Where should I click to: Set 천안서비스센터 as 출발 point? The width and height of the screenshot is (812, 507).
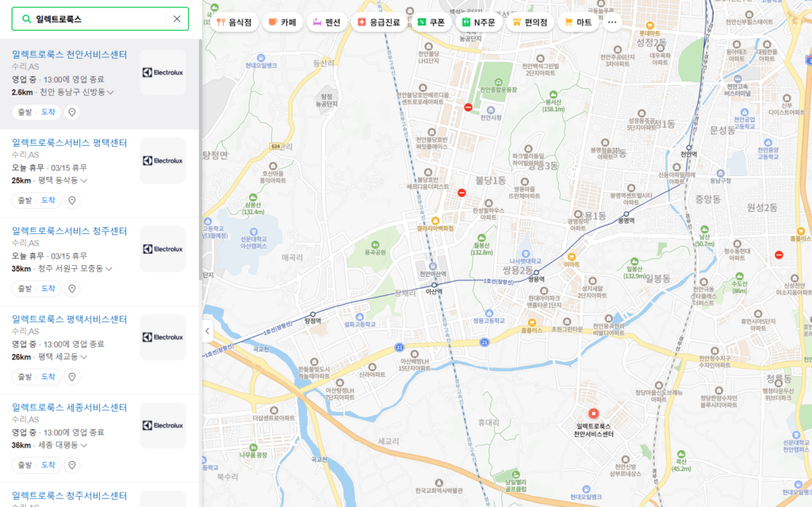(x=25, y=112)
